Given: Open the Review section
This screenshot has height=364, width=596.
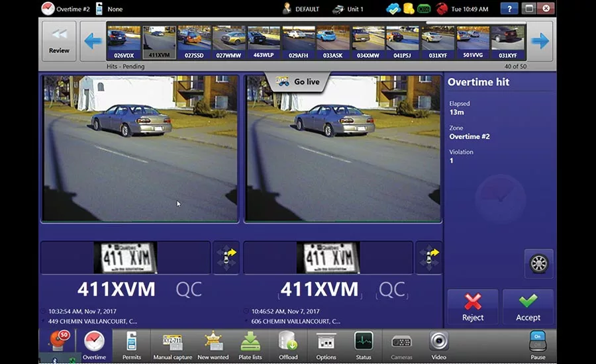Looking at the screenshot, I should (x=59, y=41).
